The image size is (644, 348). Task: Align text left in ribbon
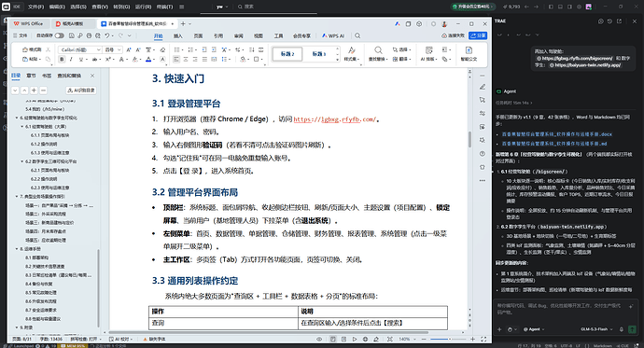(176, 60)
